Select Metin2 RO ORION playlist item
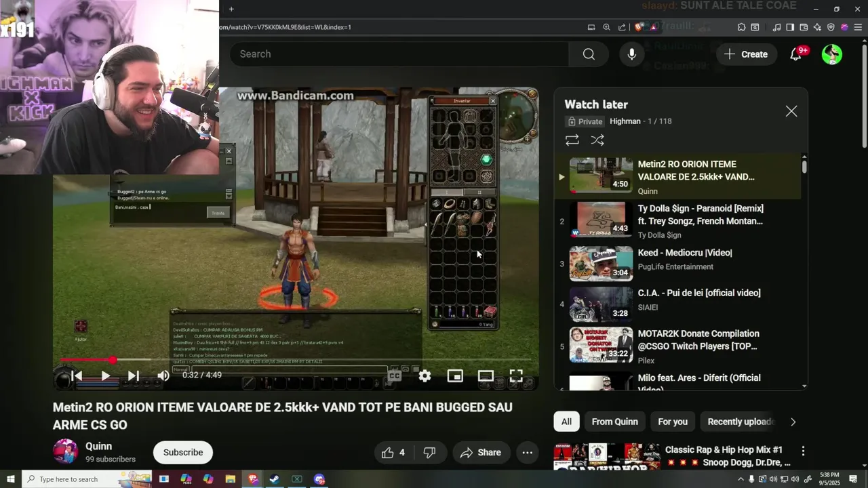Screen dimensions: 868x488 tap(678, 177)
